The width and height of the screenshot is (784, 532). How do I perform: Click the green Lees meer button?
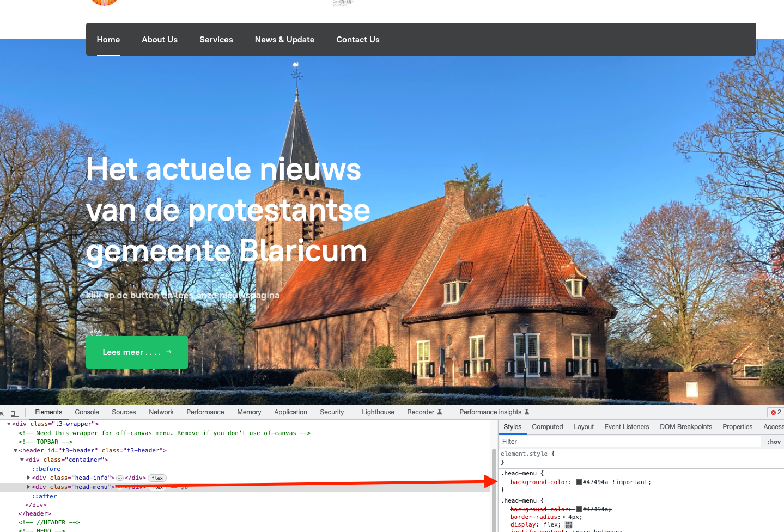tap(137, 352)
